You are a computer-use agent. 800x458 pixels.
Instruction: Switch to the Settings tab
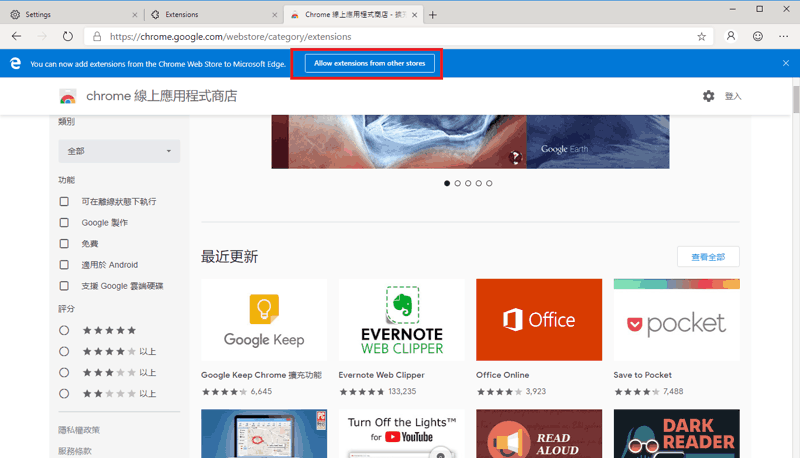tap(74, 15)
